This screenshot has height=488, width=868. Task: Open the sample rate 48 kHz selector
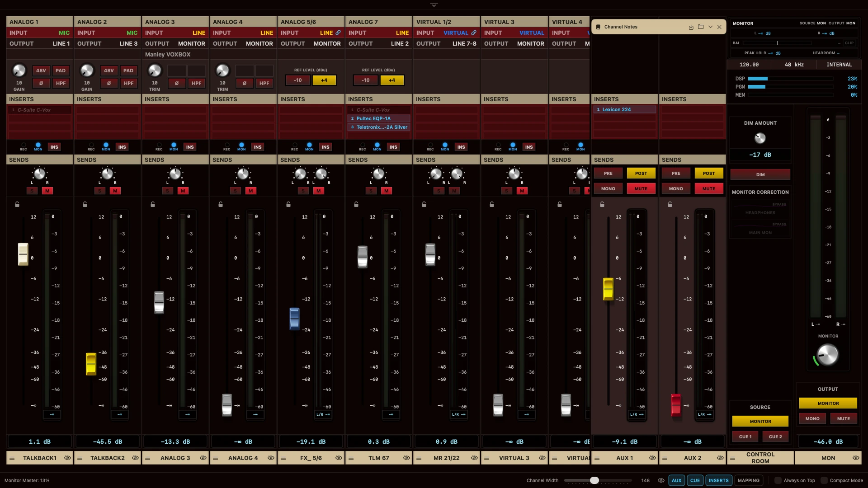click(x=794, y=65)
